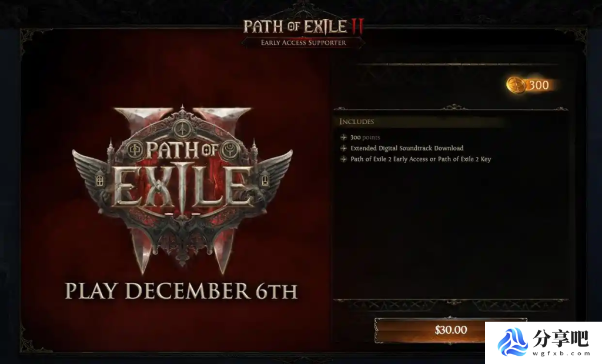602x364 pixels.
Task: Click the $30.00 purchase button
Action: [x=450, y=330]
